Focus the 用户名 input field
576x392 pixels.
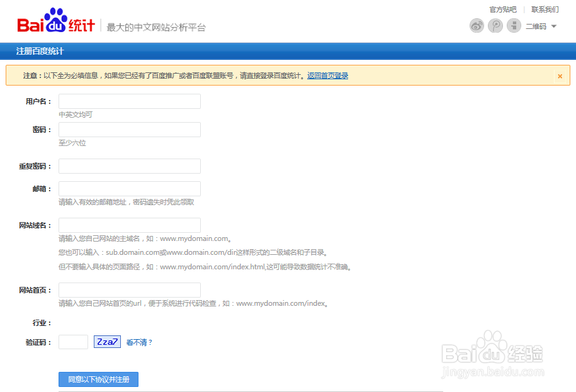(129, 101)
